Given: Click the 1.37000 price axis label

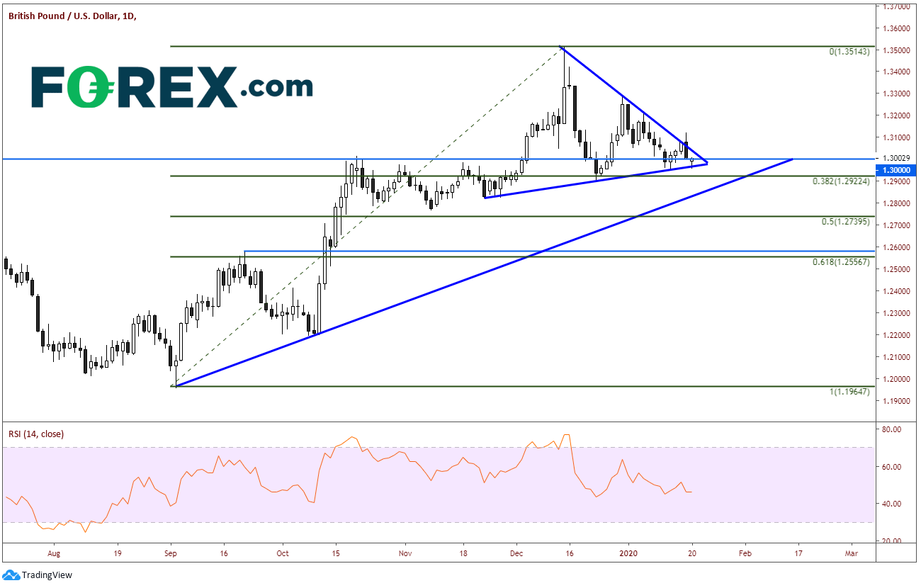Looking at the screenshot, I should (x=895, y=6).
